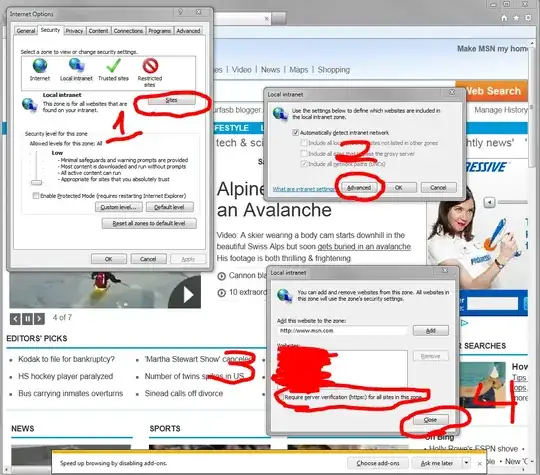Open 'What are intranet settings' link
The image size is (540, 475).
pyautogui.click(x=303, y=189)
